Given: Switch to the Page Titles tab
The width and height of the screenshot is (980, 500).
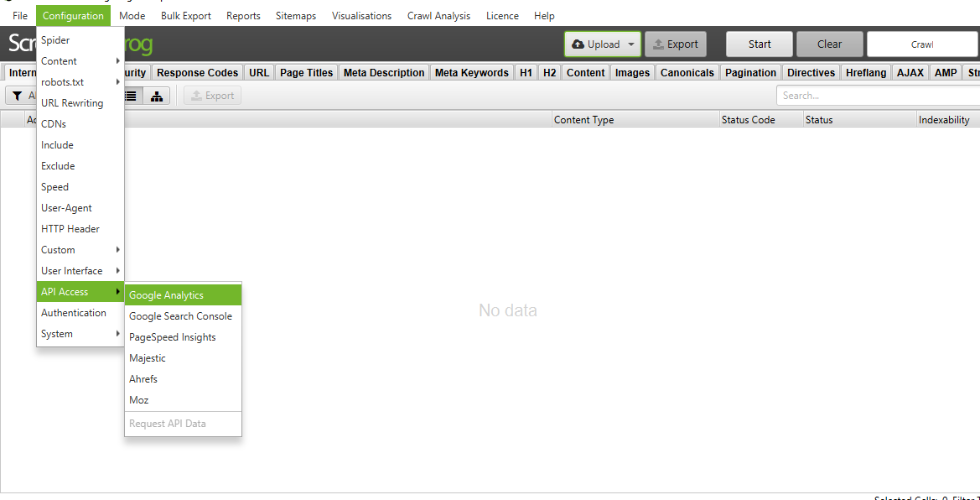Looking at the screenshot, I should pos(306,73).
